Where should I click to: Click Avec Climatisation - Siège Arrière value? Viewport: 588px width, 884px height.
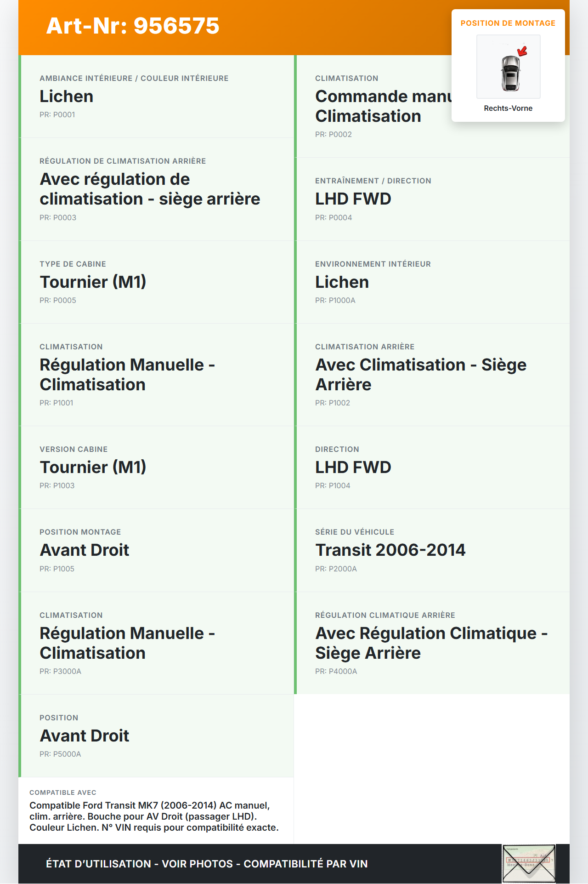tap(420, 374)
